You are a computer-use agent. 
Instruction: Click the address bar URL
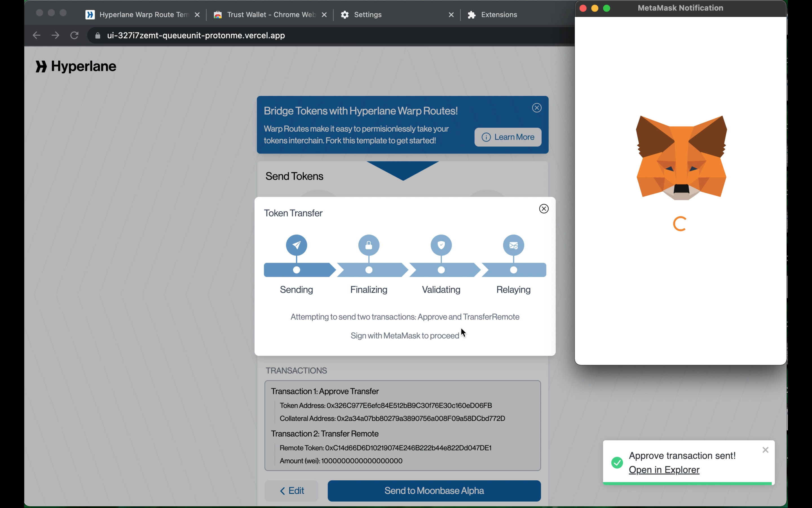[196, 36]
